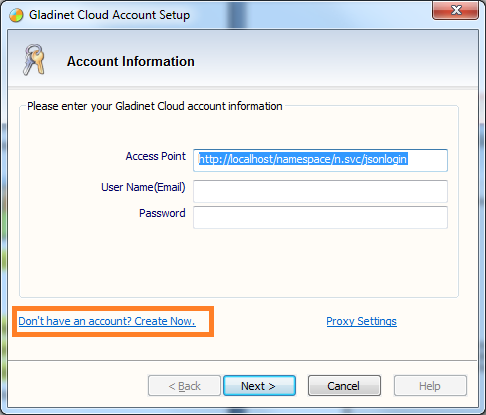Click empty space after URL in Access Point field
This screenshot has height=415, width=486.
pos(427,160)
